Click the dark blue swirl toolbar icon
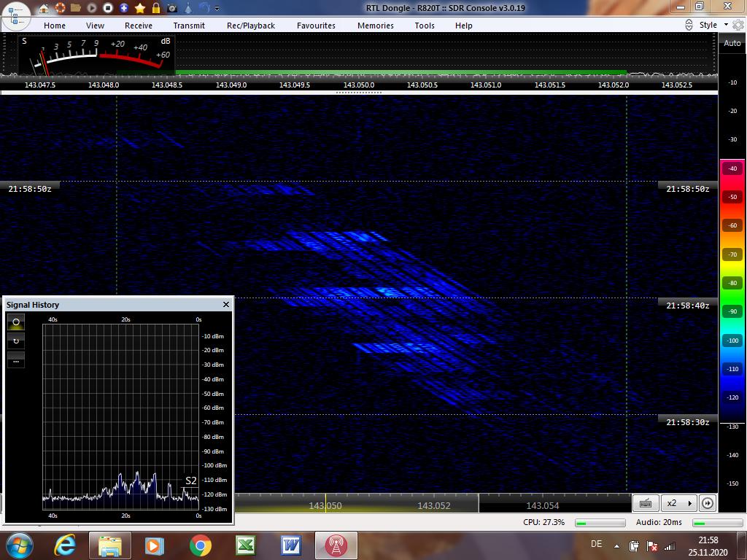The height and width of the screenshot is (560, 747). point(204,7)
